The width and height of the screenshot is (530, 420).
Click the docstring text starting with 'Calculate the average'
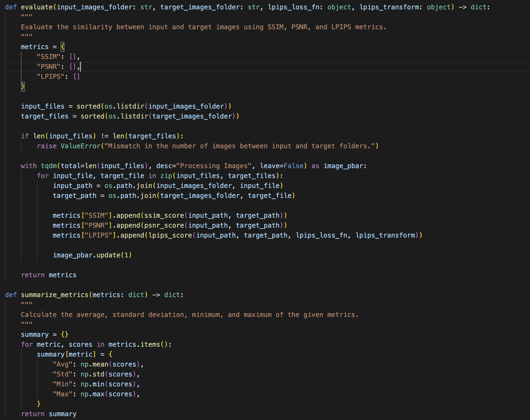pos(190,315)
